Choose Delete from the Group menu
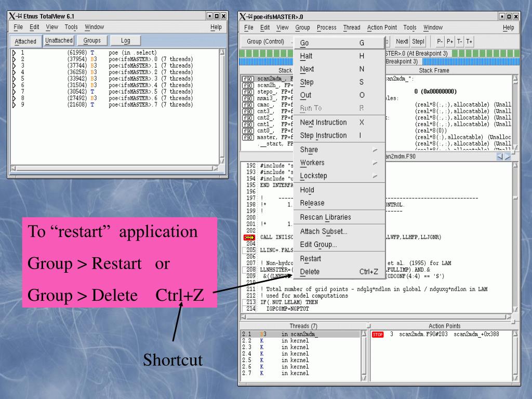 tap(339, 272)
